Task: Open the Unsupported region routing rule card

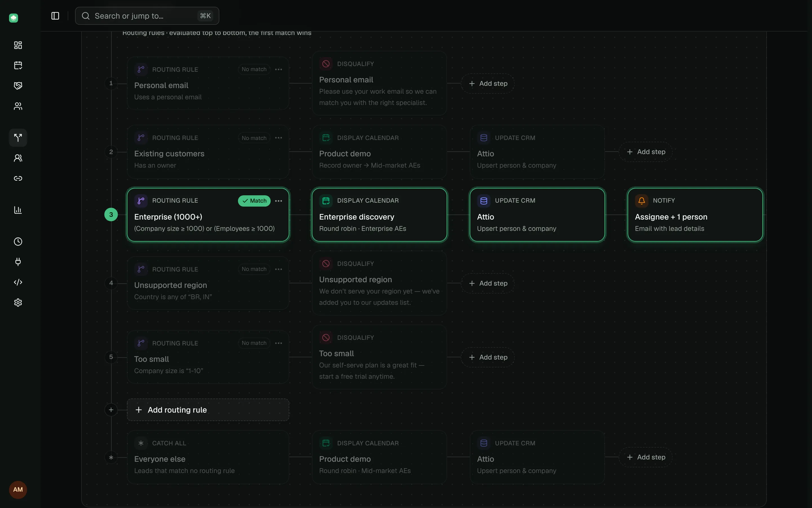Action: coord(208,283)
